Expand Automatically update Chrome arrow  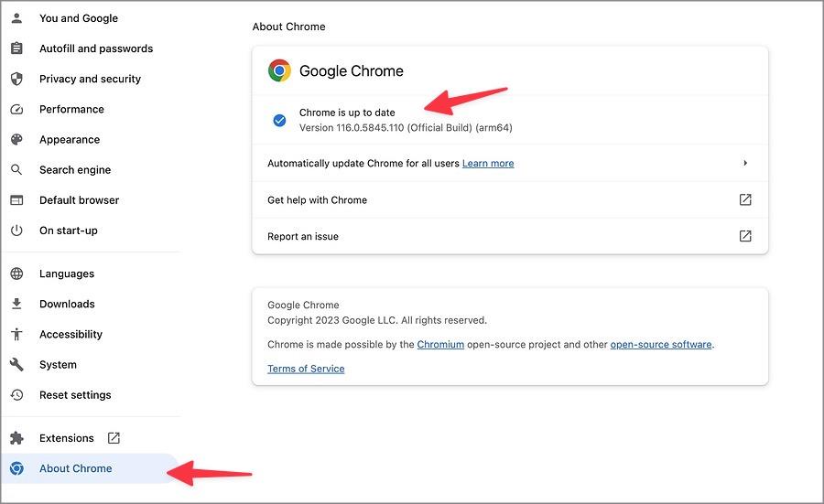click(x=745, y=164)
